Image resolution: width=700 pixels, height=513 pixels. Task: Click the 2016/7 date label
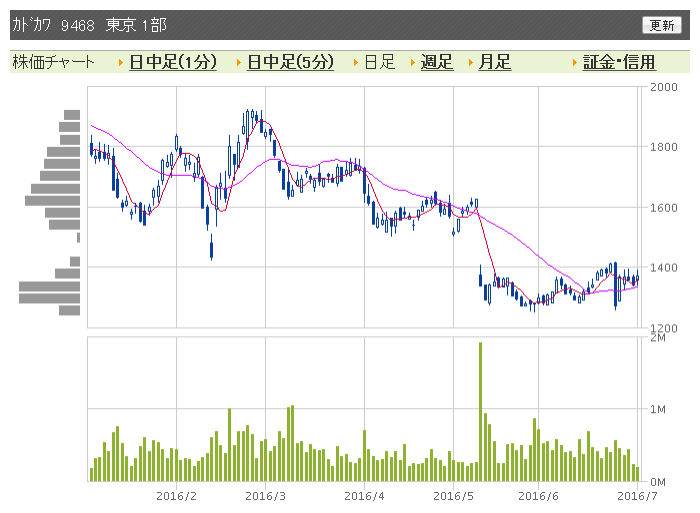click(x=637, y=496)
